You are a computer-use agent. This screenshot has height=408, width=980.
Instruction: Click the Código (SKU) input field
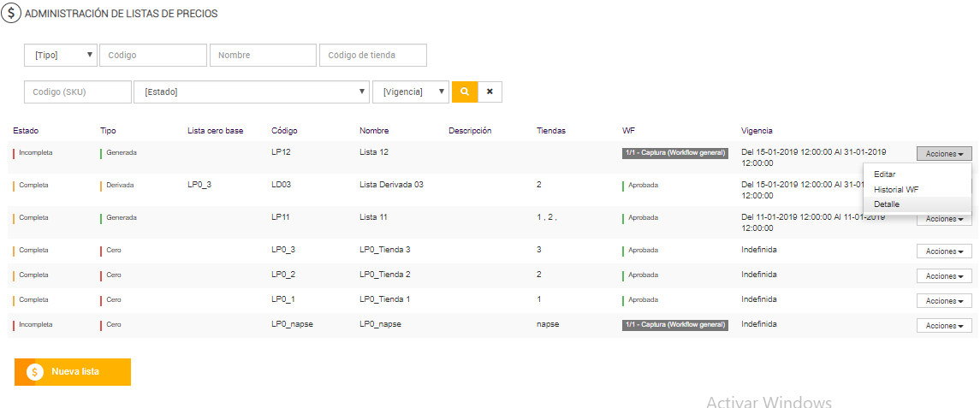click(78, 92)
